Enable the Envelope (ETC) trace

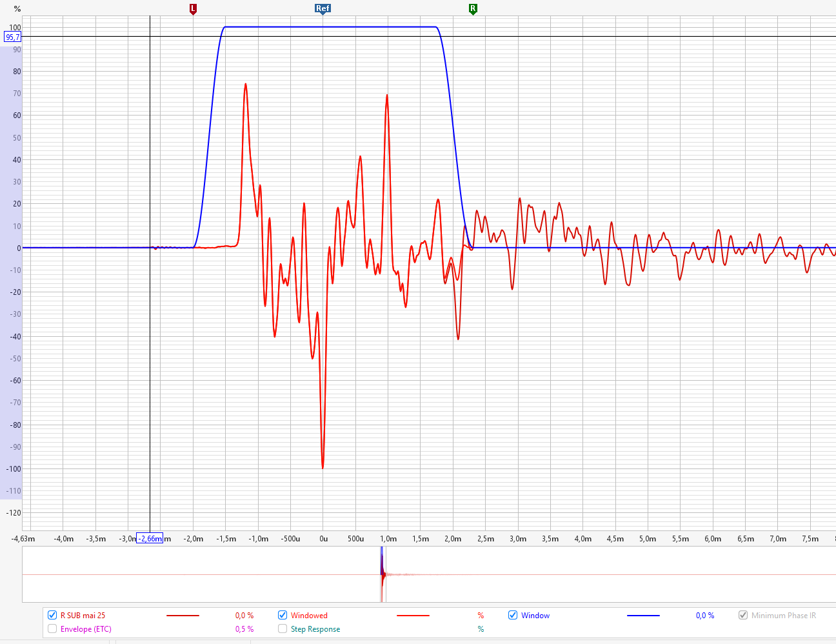tap(52, 629)
